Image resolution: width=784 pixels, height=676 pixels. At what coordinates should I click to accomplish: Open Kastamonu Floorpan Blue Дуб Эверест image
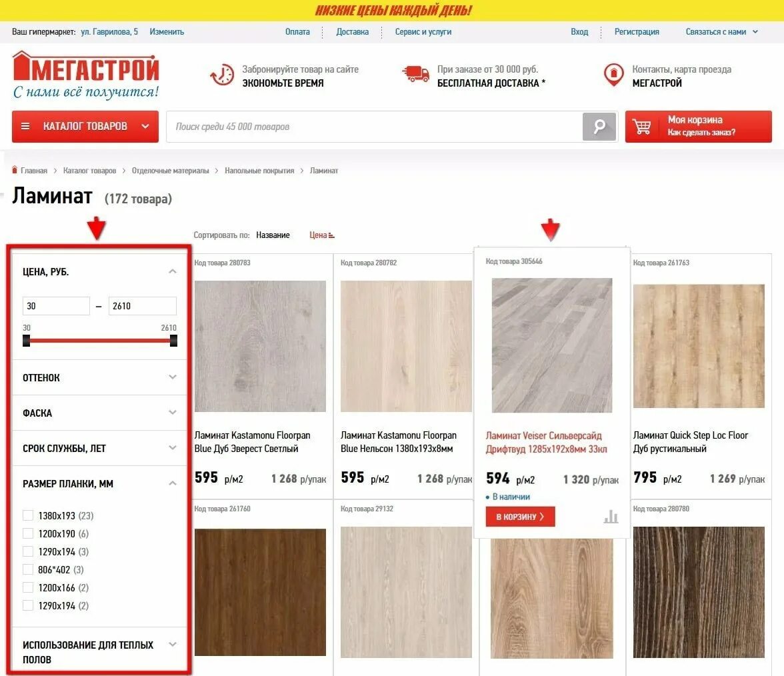260,346
